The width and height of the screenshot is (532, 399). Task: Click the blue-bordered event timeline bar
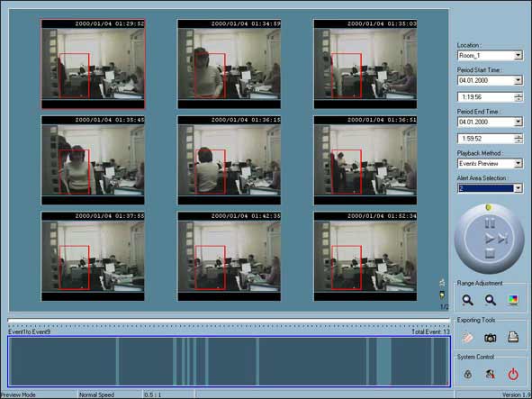click(229, 361)
